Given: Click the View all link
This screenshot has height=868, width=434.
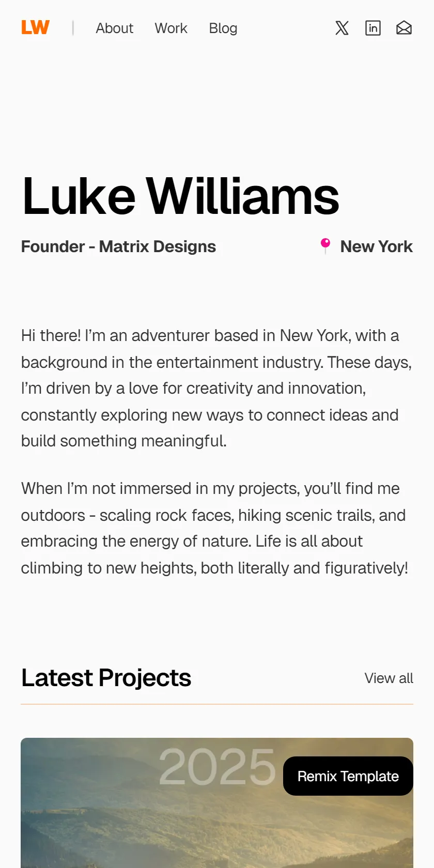Looking at the screenshot, I should (x=389, y=678).
